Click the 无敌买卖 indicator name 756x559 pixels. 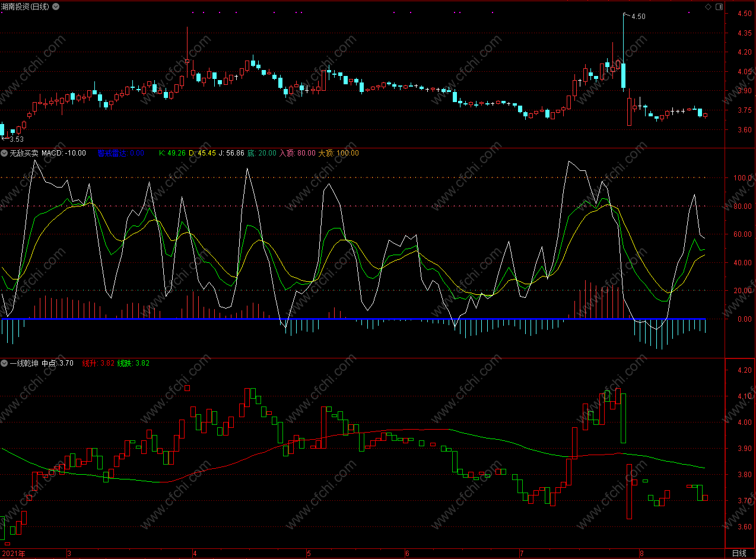point(24,153)
